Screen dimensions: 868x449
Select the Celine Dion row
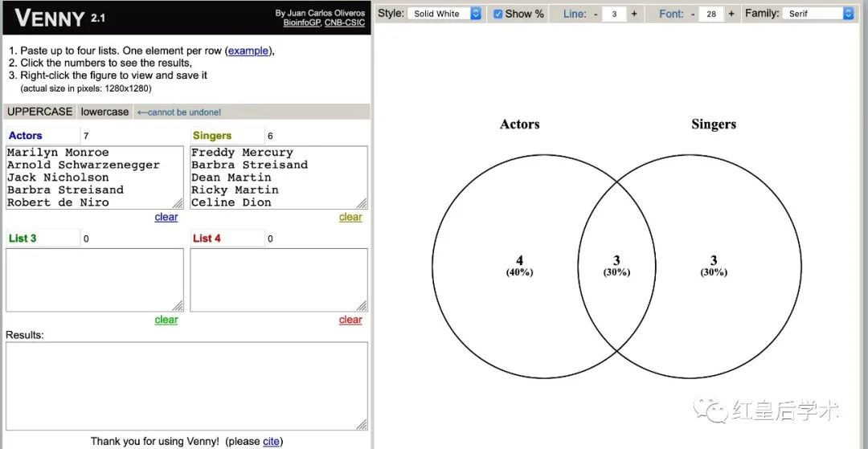pyautogui.click(x=231, y=202)
